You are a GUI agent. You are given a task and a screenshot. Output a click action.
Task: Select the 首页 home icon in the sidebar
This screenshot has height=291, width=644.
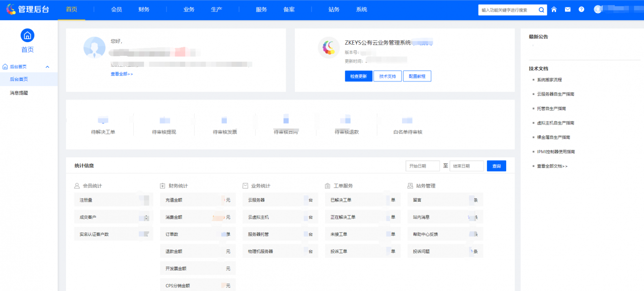click(x=27, y=36)
